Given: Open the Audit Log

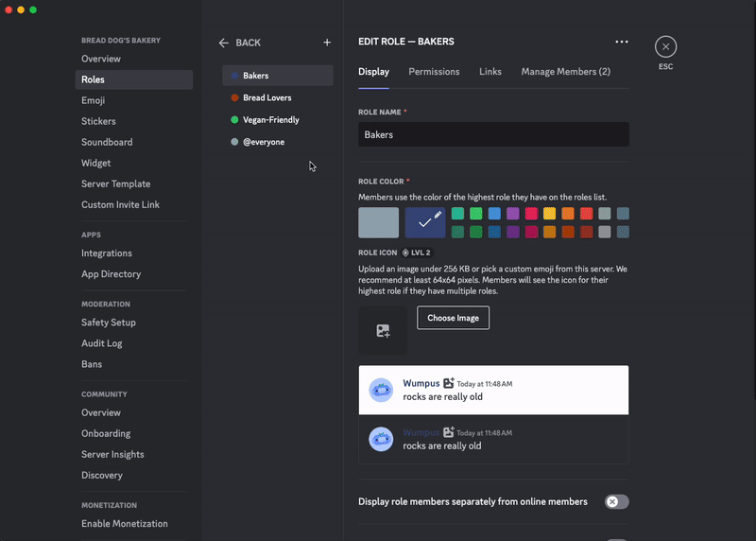Looking at the screenshot, I should click(134, 343).
